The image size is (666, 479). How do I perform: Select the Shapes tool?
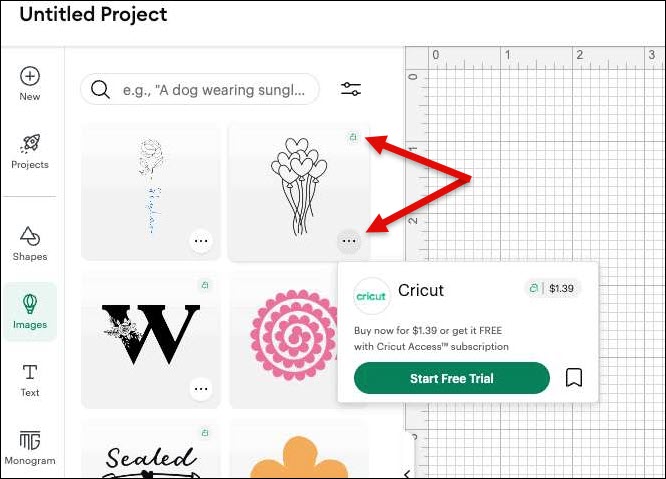(x=30, y=237)
